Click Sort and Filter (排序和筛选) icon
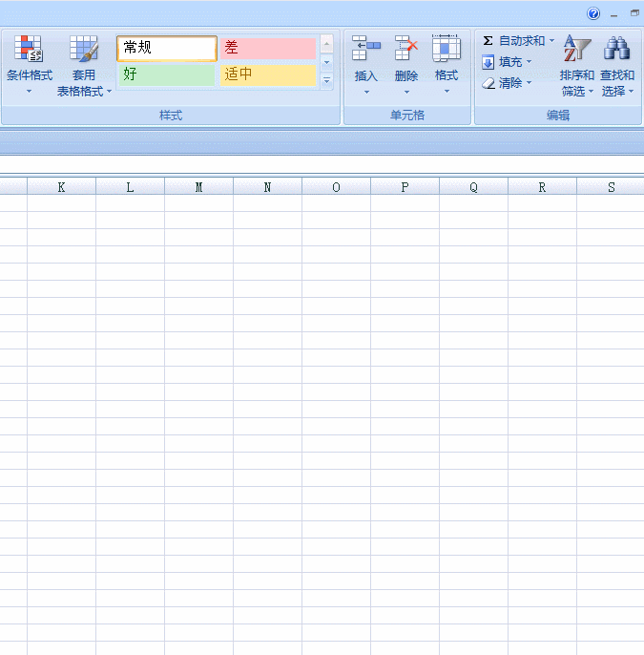 click(x=577, y=48)
